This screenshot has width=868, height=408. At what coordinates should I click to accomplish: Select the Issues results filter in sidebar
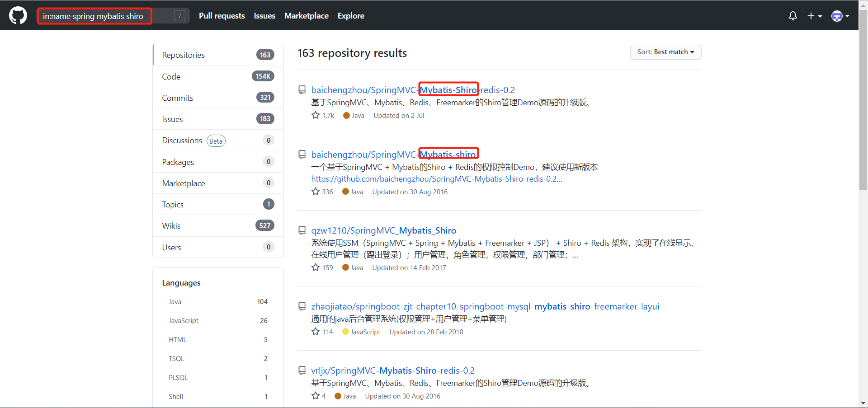(x=218, y=119)
